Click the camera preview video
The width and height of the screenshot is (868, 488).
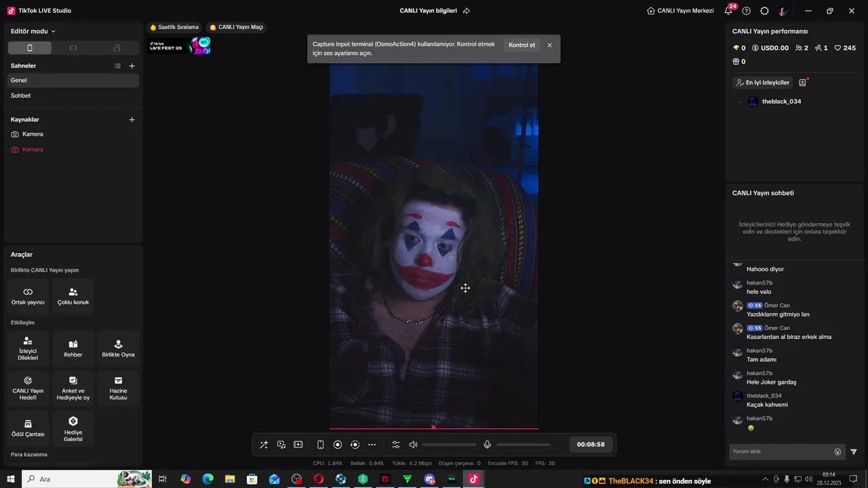[x=434, y=246]
